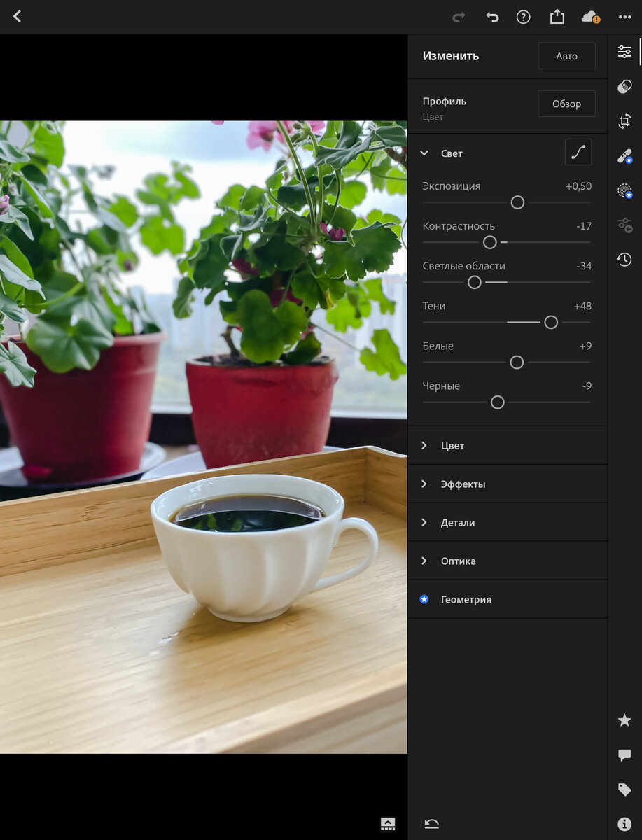Screen dimensions: 642x840
Task: Click the reset arrow at panel bottom
Action: 432,824
